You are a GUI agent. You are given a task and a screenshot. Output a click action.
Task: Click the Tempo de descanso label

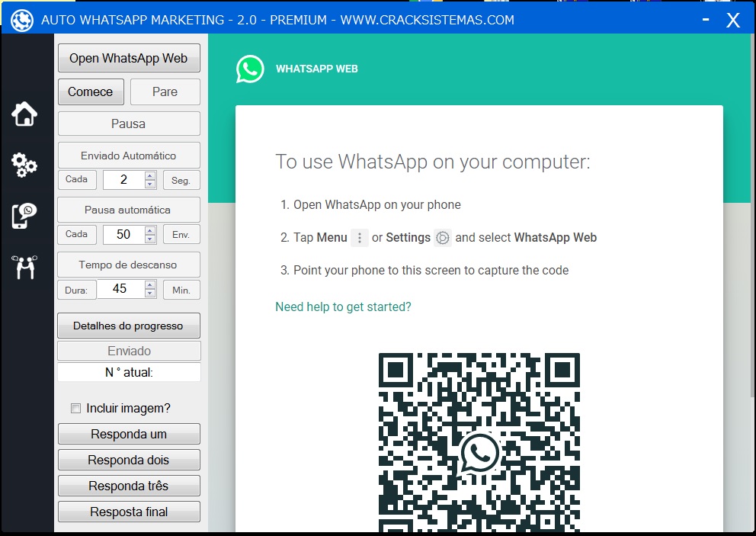point(129,265)
